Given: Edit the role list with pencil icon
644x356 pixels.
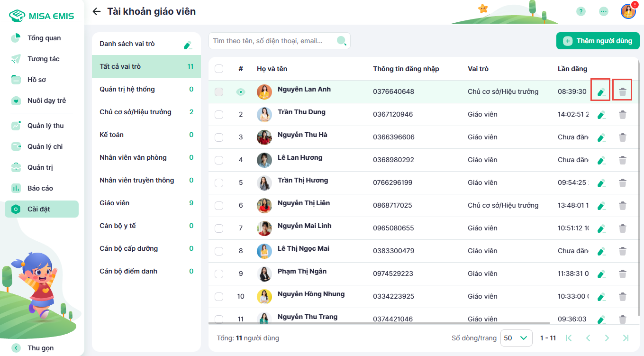Looking at the screenshot, I should (x=188, y=45).
